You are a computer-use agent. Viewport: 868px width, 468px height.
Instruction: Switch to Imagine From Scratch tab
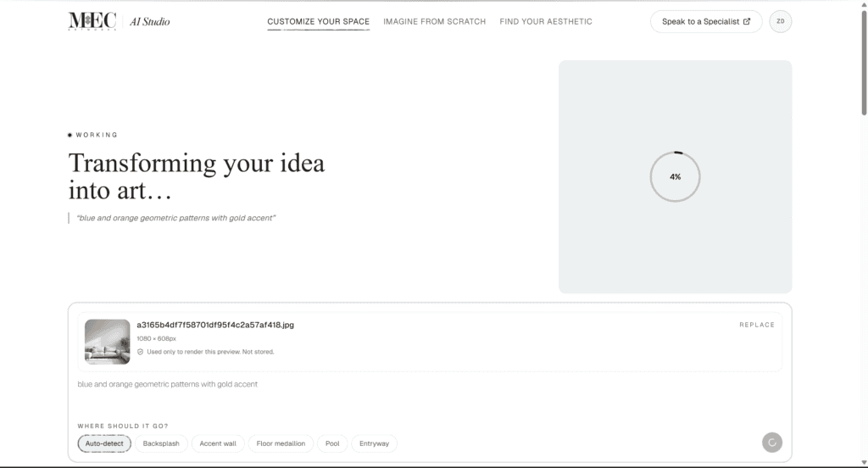coord(435,21)
